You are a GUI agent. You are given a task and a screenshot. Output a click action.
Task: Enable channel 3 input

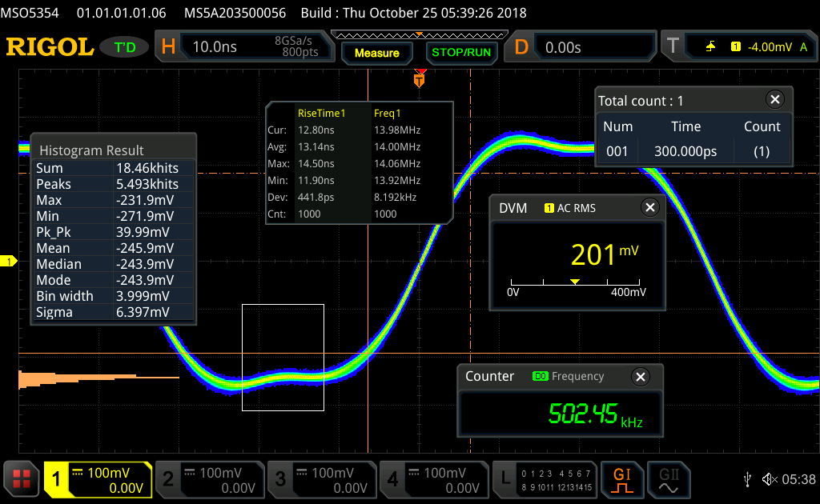point(321,479)
